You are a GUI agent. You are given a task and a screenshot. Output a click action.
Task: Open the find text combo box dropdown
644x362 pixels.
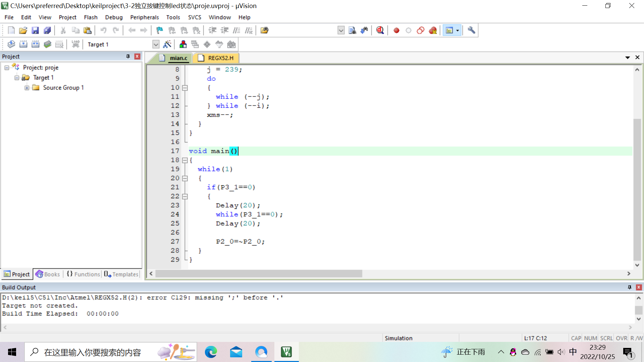(341, 31)
